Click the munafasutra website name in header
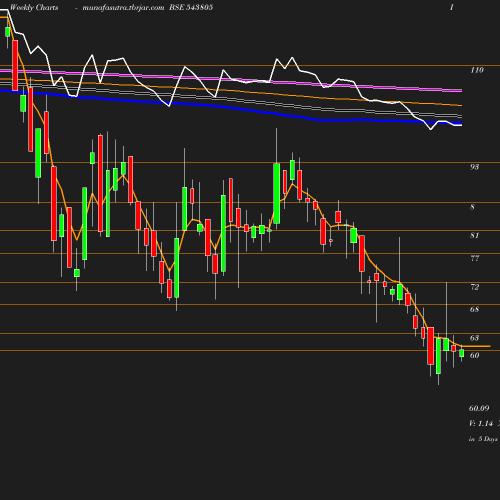This screenshot has height=500, width=500. pyautogui.click(x=123, y=8)
